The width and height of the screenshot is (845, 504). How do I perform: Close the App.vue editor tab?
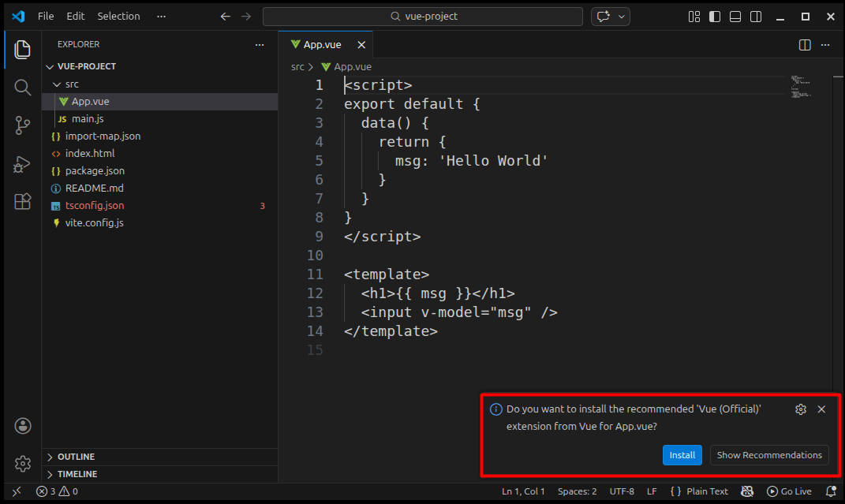click(361, 45)
